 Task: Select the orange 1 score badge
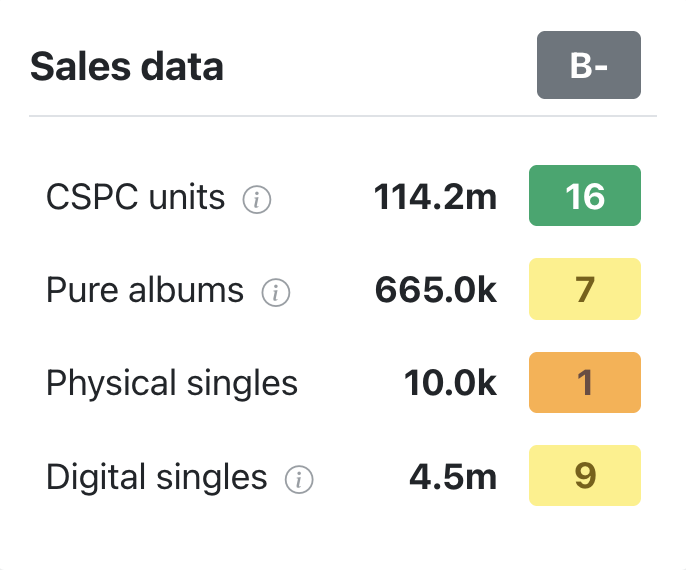click(x=584, y=383)
